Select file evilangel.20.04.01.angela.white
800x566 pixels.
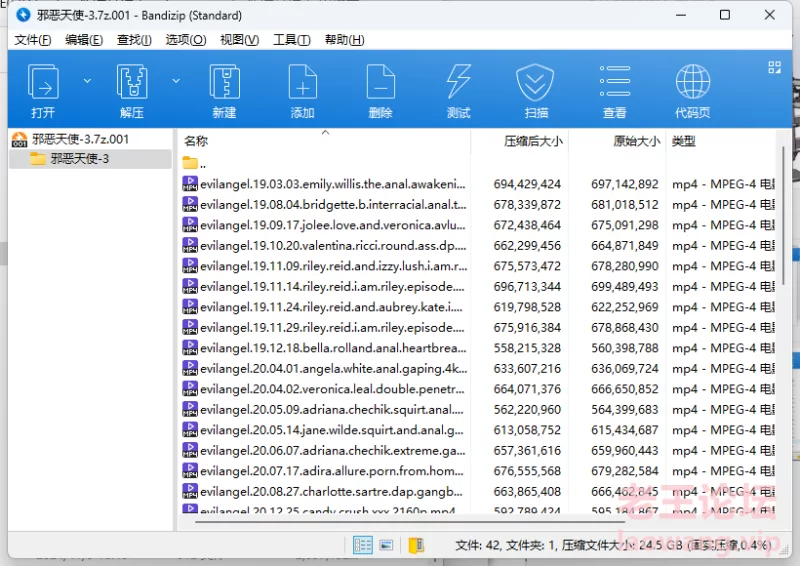[324, 368]
